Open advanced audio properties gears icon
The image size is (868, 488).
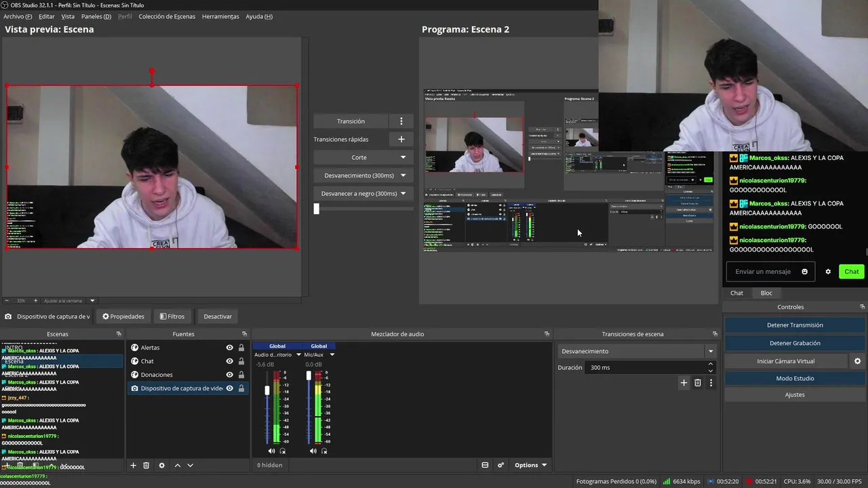tap(500, 465)
